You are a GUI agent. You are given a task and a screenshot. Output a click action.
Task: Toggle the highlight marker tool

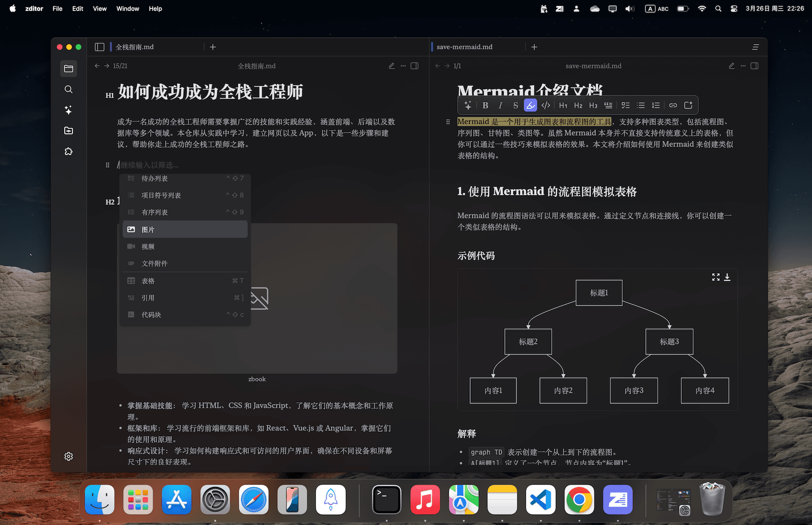tap(531, 105)
